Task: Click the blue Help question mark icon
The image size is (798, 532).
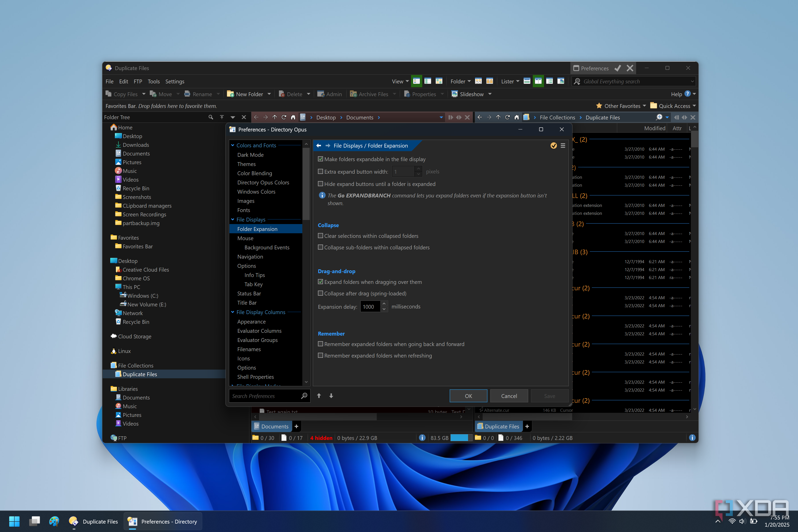Action: 688,94
